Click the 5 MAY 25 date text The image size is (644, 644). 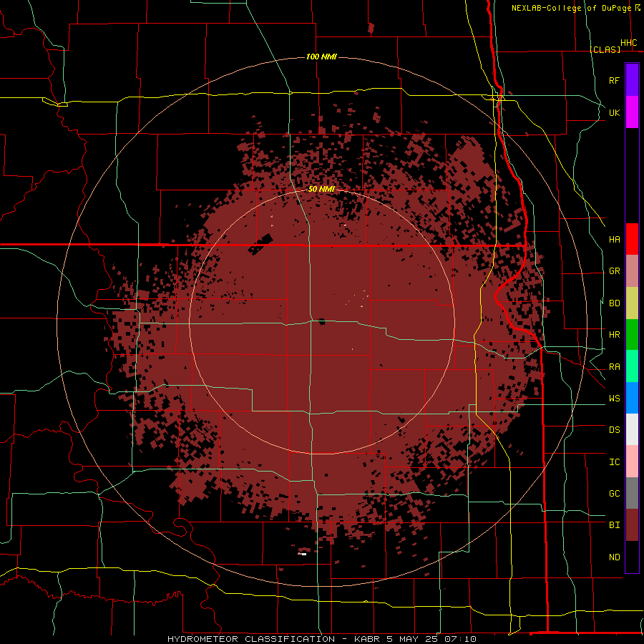point(414,639)
